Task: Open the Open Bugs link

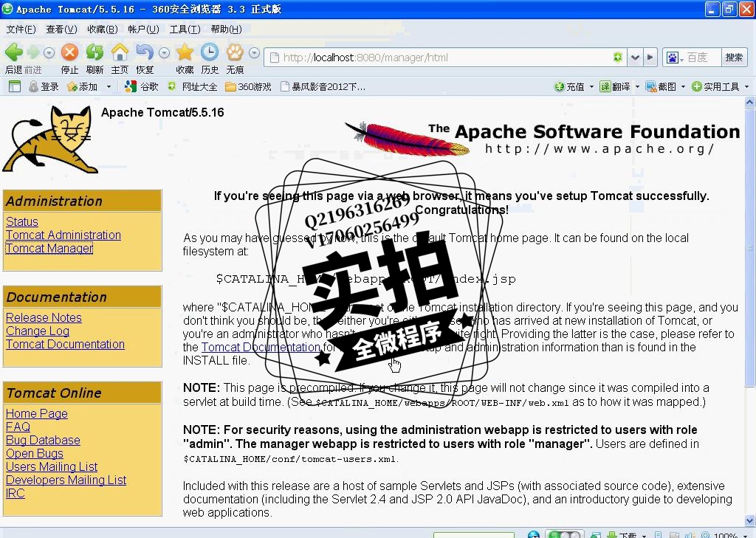Action: [35, 454]
